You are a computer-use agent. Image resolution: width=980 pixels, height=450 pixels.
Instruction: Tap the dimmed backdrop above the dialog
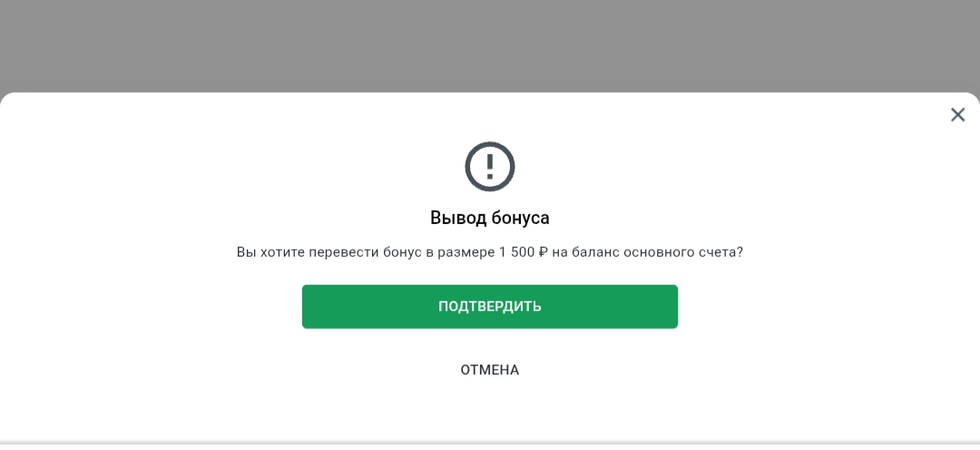point(490,45)
